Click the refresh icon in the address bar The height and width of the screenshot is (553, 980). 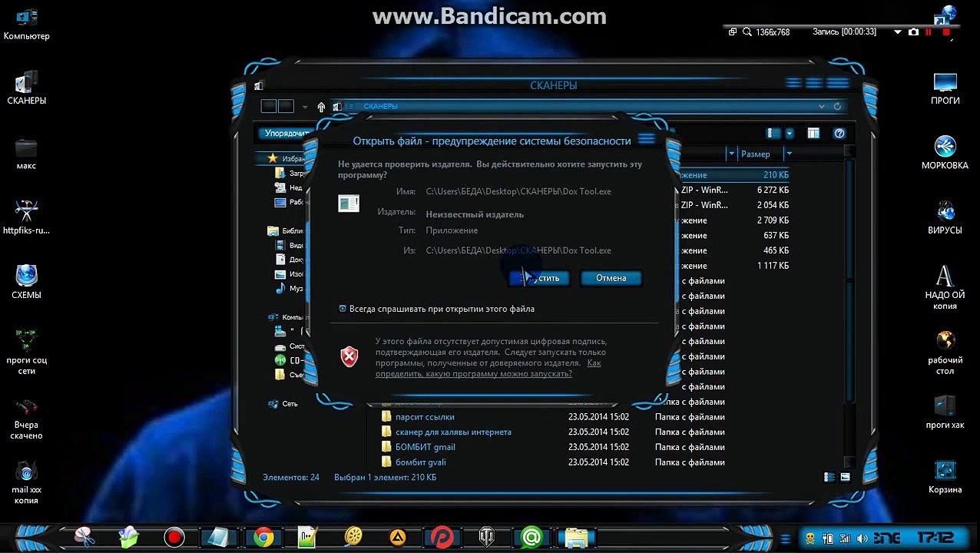point(837,107)
